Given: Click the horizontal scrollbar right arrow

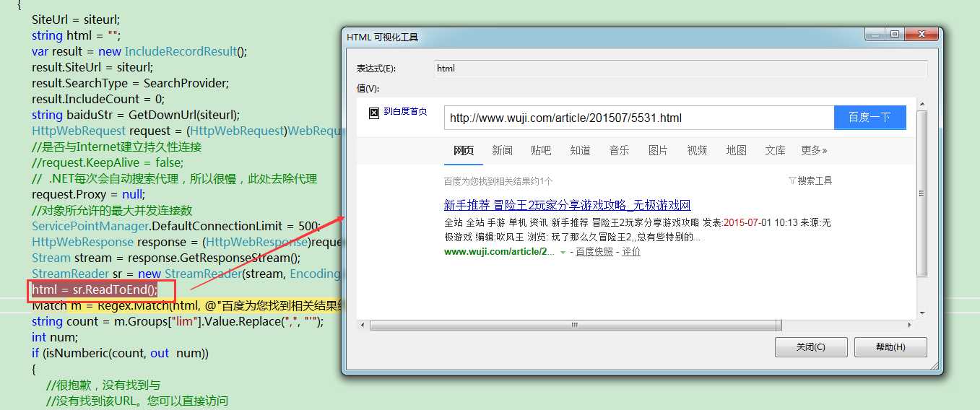Looking at the screenshot, I should coord(910,325).
